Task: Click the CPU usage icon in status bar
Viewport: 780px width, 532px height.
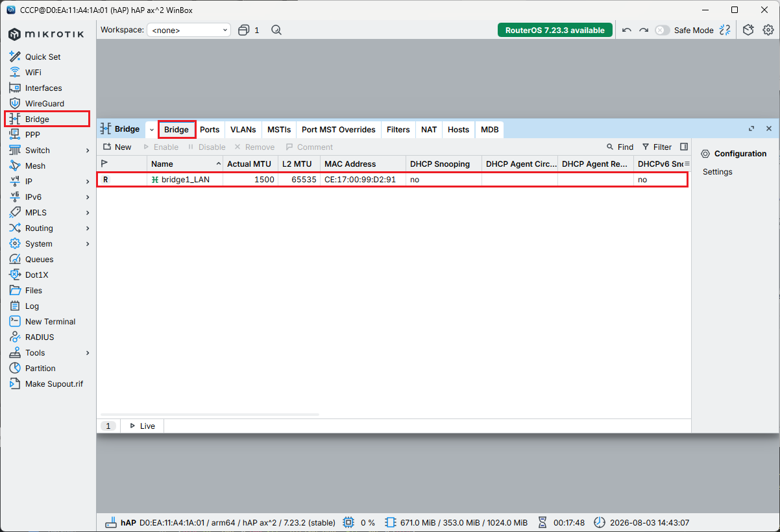Action: [x=348, y=522]
